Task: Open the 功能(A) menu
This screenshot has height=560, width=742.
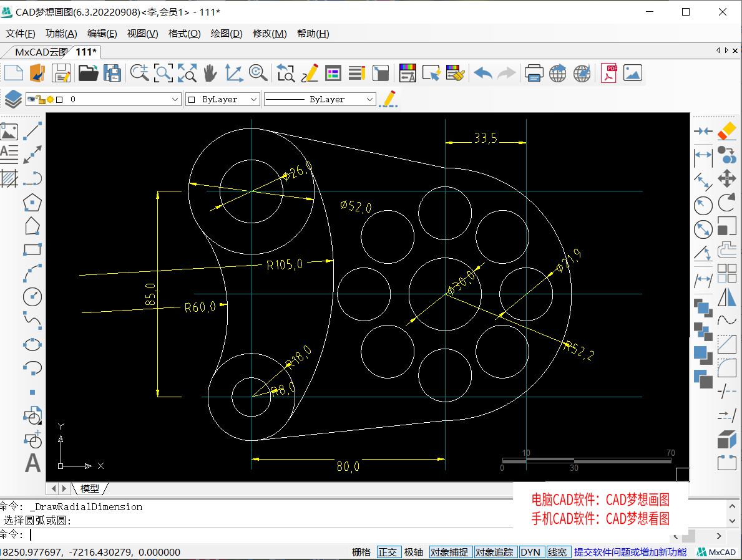Action: pos(61,34)
